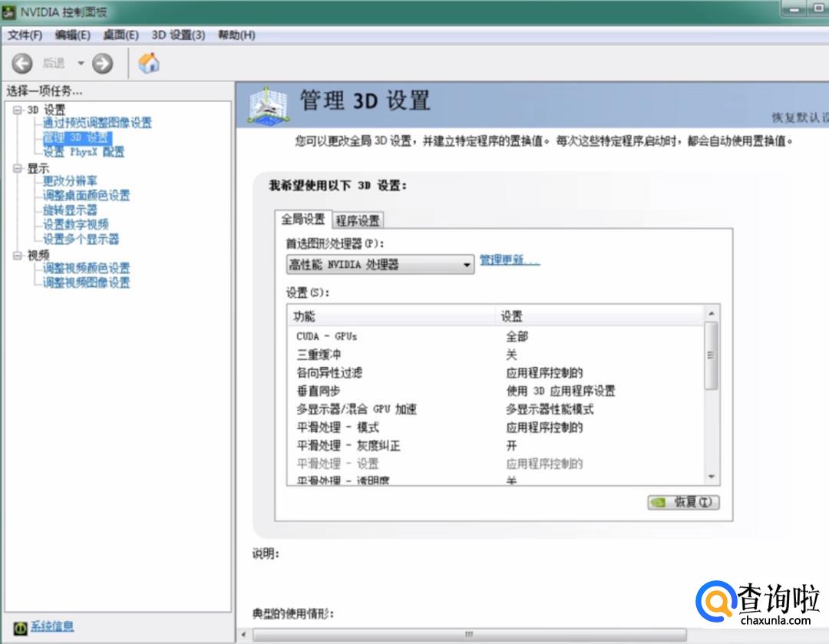Collapse the 视频 tree node
The image size is (829, 644).
click(18, 256)
